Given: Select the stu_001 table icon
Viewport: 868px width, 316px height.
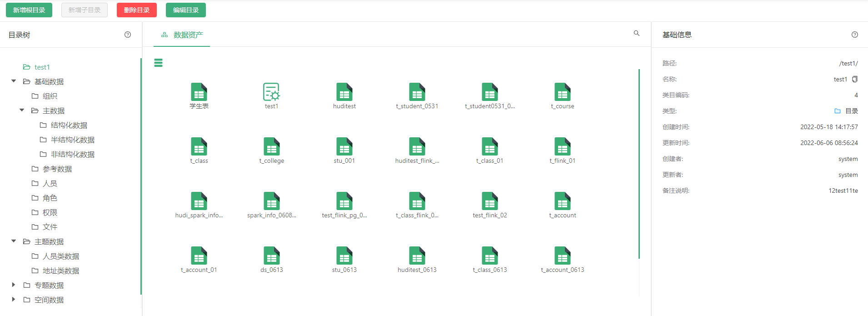Looking at the screenshot, I should tap(344, 146).
